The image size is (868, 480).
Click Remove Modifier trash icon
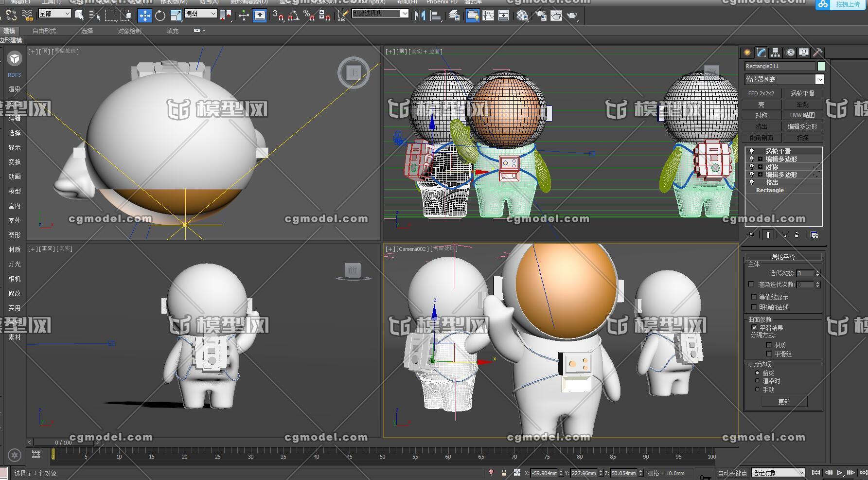[797, 235]
